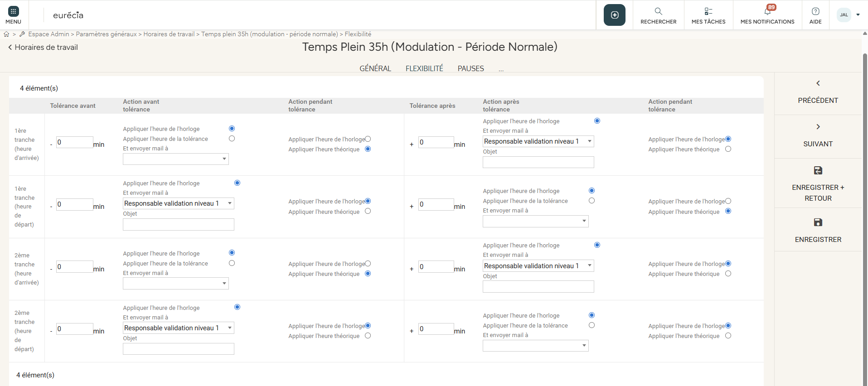Screen dimensions: 868x386
Task: Open the notifications bell icon
Action: [767, 11]
